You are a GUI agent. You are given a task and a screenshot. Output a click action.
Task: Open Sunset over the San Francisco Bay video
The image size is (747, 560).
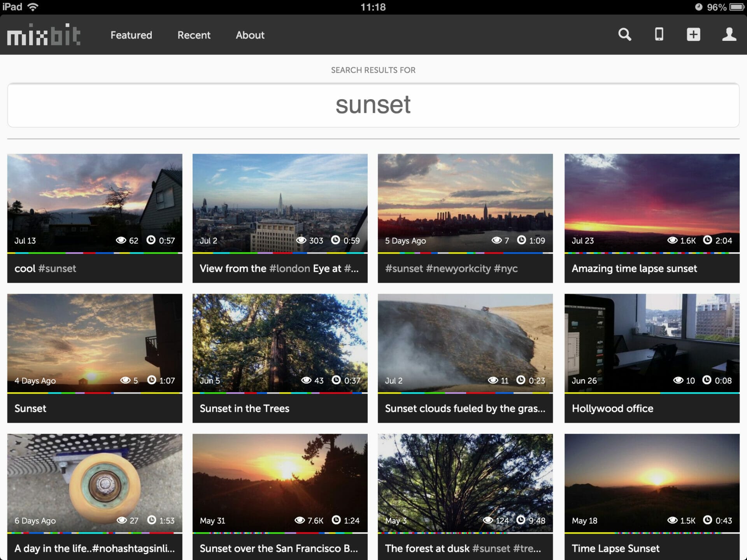[x=279, y=482]
